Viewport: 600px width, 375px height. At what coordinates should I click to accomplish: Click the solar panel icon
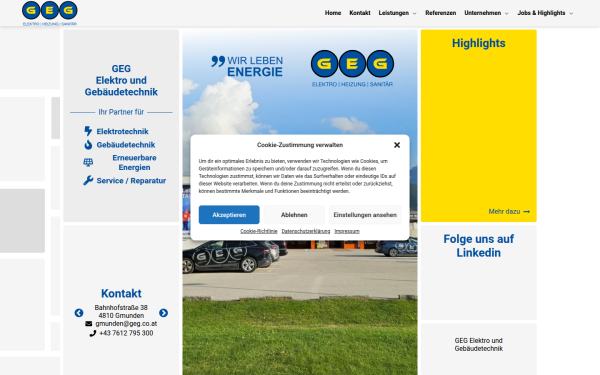click(x=88, y=163)
